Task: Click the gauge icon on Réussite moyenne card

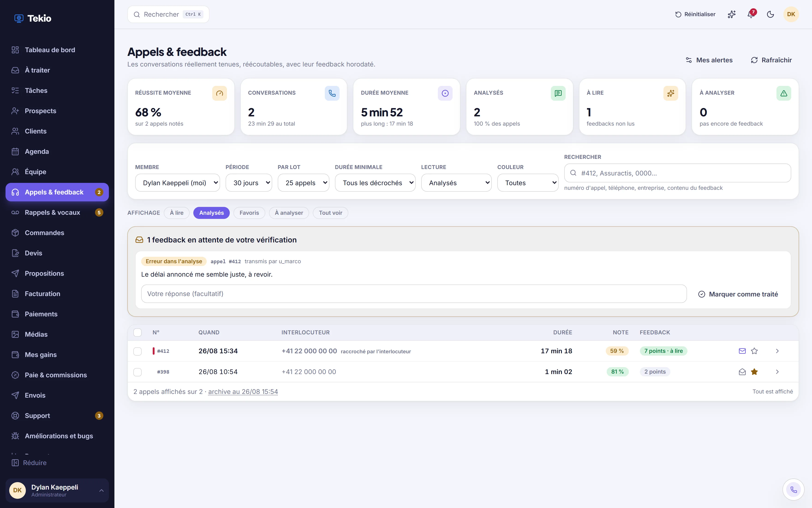Action: click(x=219, y=93)
